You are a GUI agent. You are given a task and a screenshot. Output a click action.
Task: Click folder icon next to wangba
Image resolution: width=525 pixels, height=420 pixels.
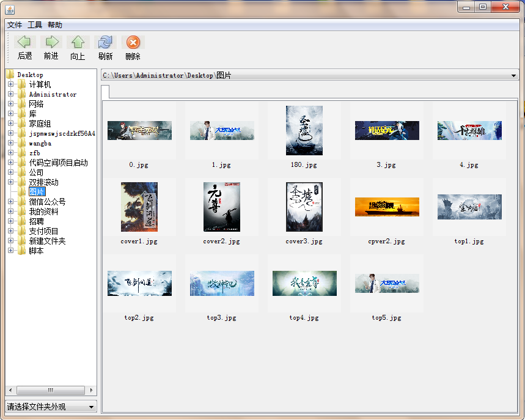point(22,142)
